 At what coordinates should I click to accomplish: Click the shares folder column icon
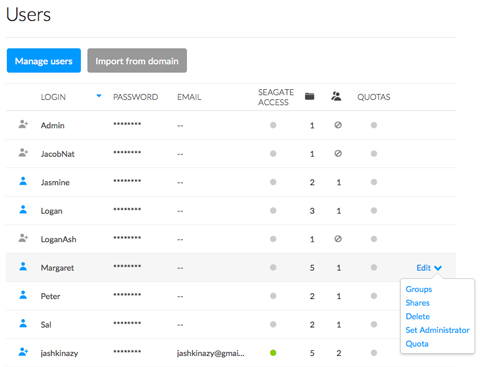coord(310,96)
